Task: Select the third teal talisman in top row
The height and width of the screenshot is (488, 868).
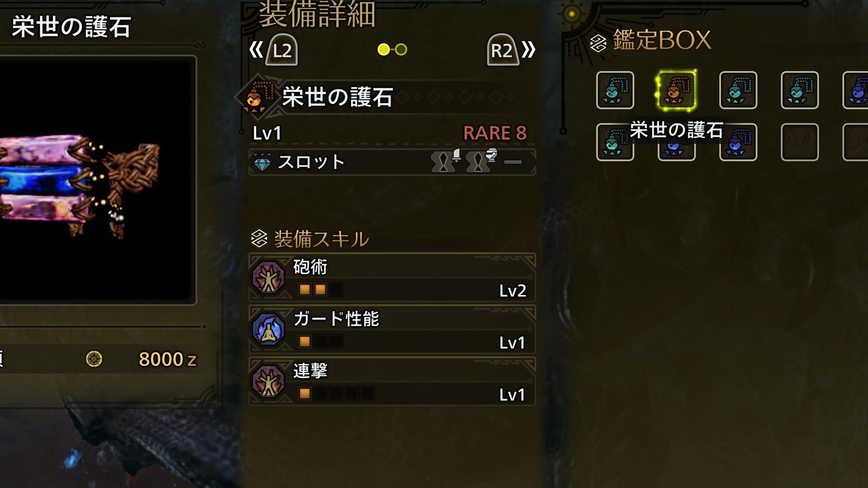Action: point(738,90)
